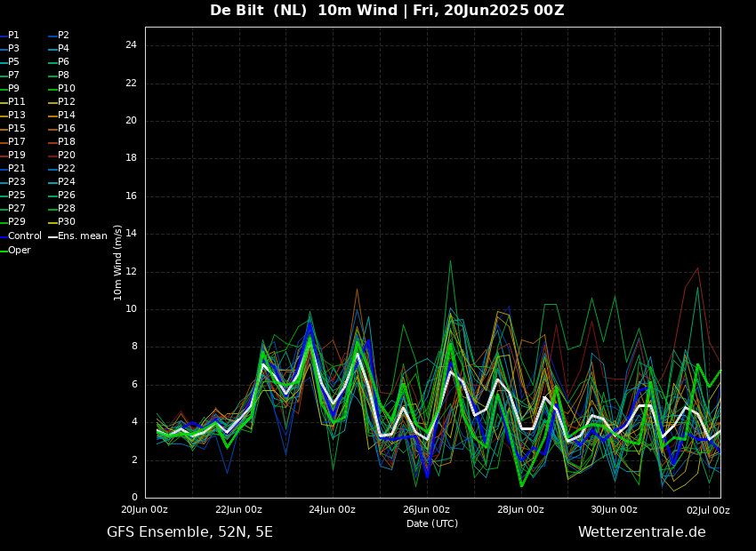Click the 10m Wind (m/s) y-axis title
This screenshot has width=756, height=551.
pyautogui.click(x=117, y=262)
